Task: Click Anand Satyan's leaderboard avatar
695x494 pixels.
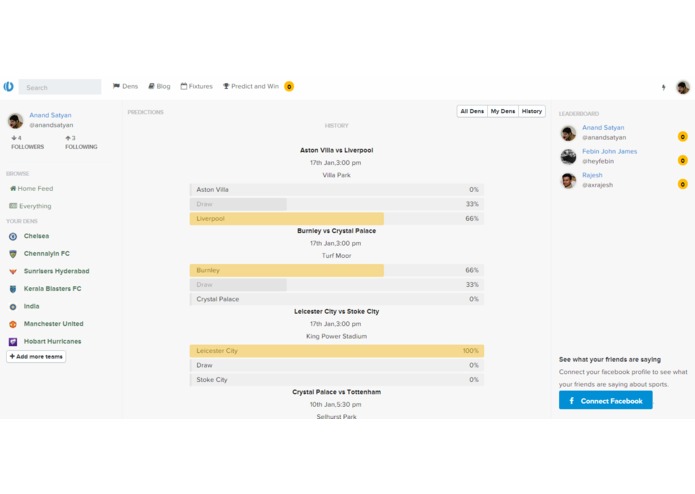Action: pos(568,133)
